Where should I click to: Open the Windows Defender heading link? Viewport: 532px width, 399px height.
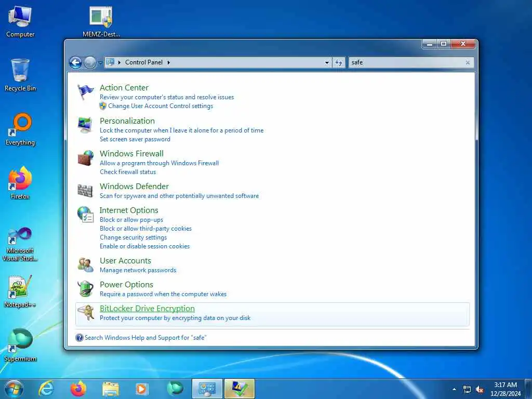134,187
